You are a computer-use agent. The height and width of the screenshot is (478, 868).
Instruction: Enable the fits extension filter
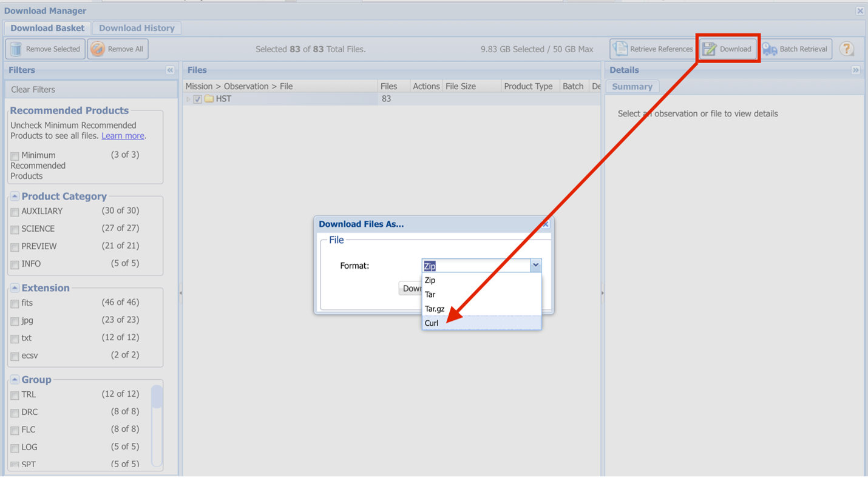coord(15,304)
